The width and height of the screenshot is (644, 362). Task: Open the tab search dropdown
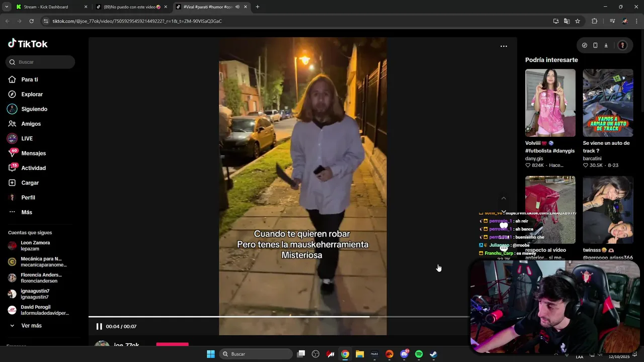7,7
